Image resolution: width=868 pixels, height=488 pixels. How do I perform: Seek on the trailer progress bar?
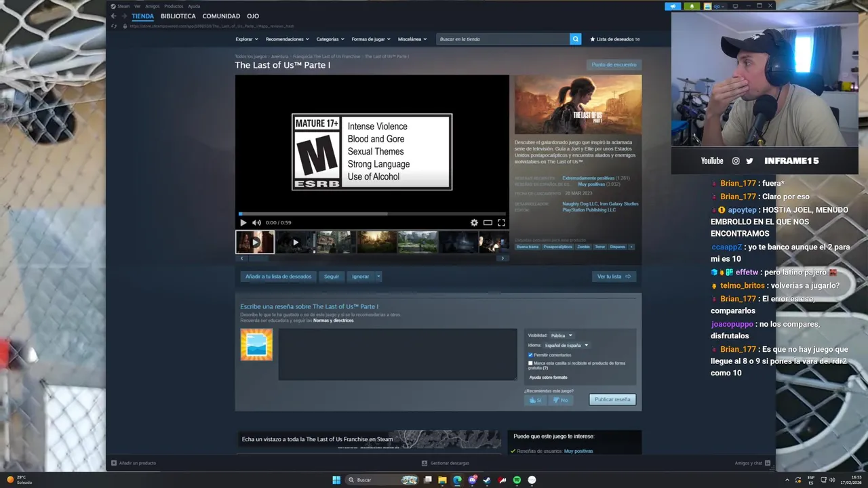[x=372, y=214]
